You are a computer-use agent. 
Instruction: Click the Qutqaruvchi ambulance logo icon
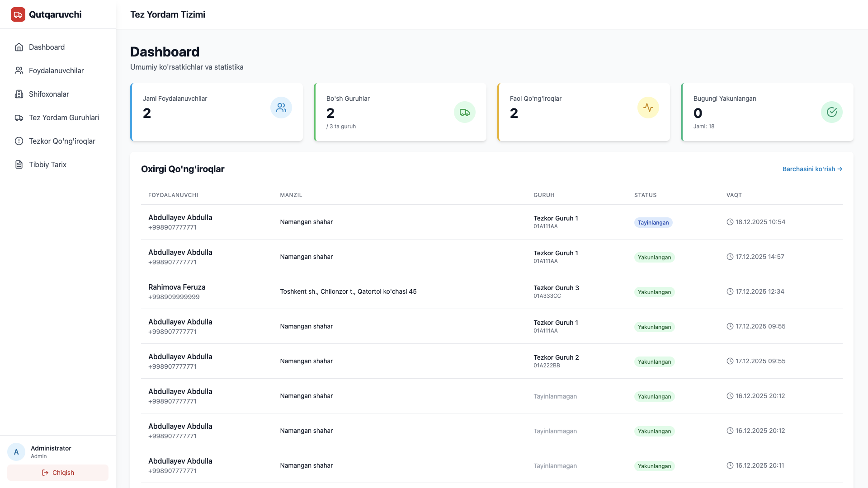click(x=18, y=14)
